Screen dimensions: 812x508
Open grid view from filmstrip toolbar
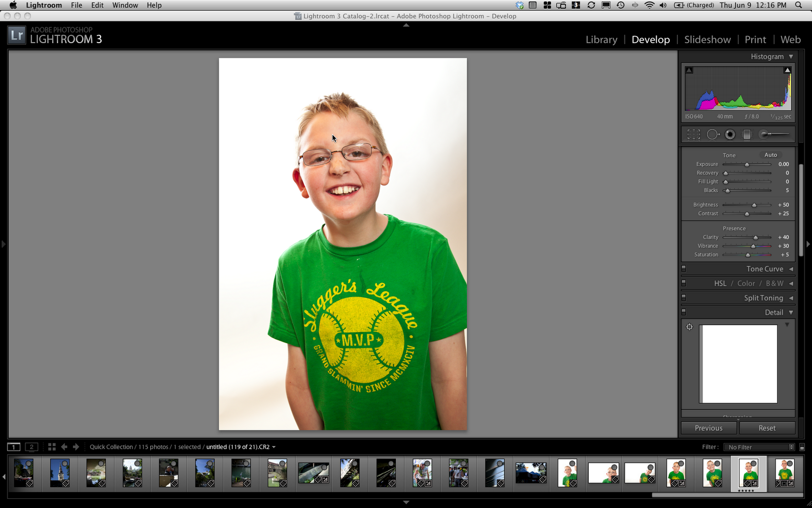52,447
